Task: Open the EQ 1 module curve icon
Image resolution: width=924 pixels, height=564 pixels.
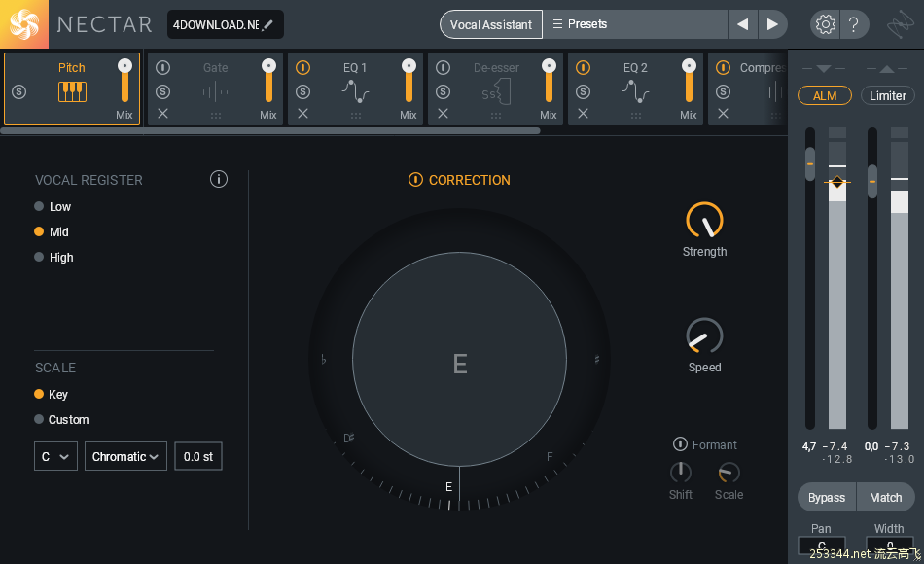Action: click(355, 92)
